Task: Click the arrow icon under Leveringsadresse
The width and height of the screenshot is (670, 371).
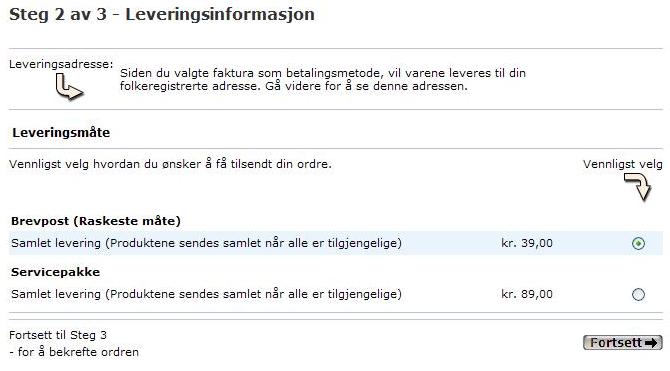Action: [69, 86]
